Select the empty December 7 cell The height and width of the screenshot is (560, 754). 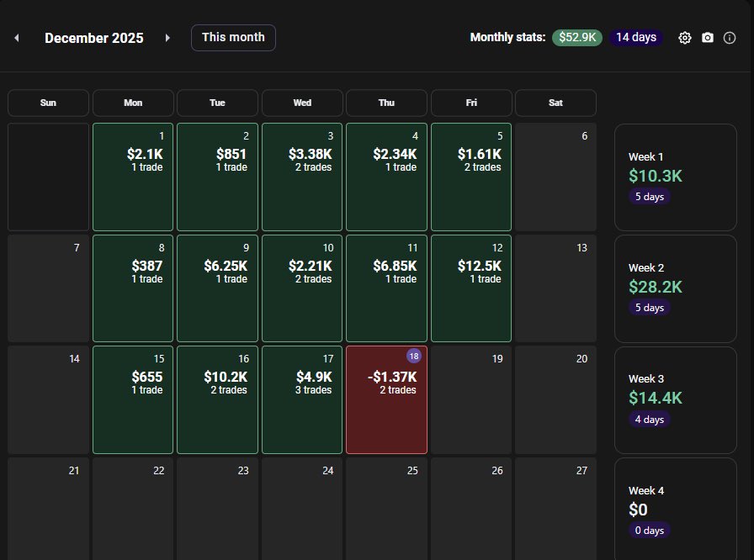coord(48,288)
